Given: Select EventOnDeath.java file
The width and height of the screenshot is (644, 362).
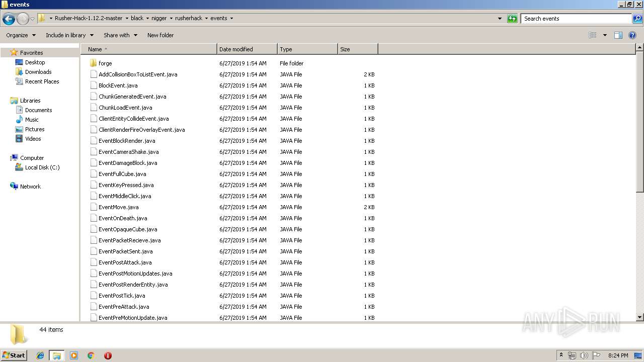Looking at the screenshot, I should [123, 218].
